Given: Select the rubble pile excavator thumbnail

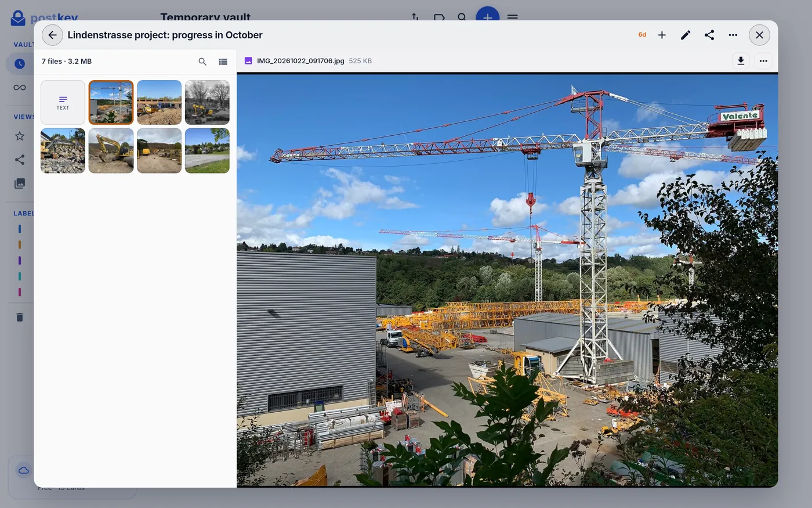Looking at the screenshot, I should (63, 151).
